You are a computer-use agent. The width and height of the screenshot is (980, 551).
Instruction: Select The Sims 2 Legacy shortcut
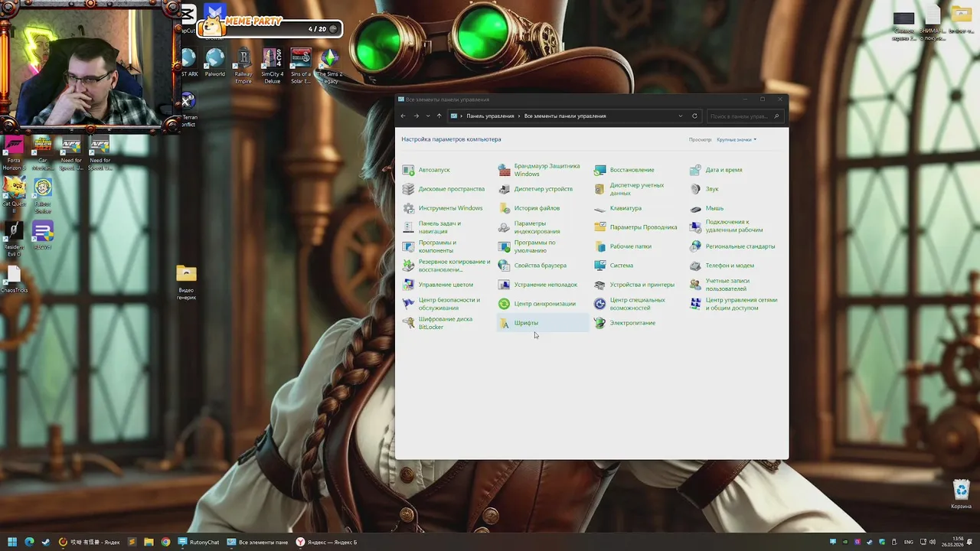point(329,66)
